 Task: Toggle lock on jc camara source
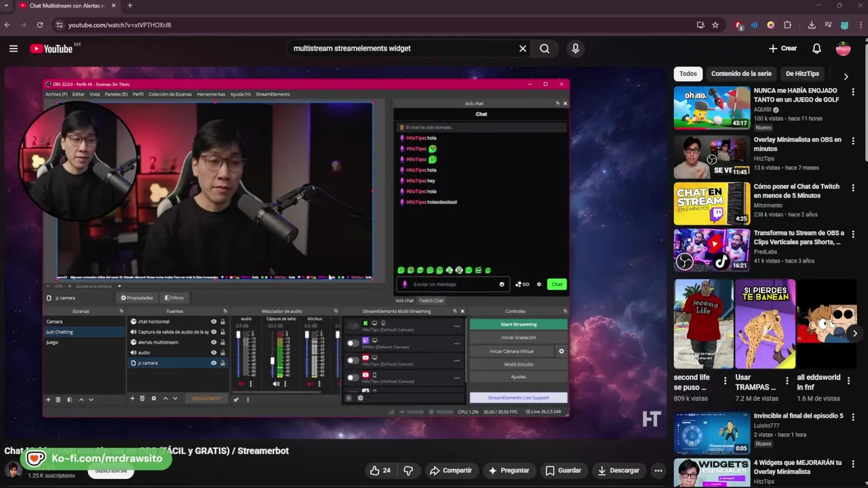click(222, 363)
